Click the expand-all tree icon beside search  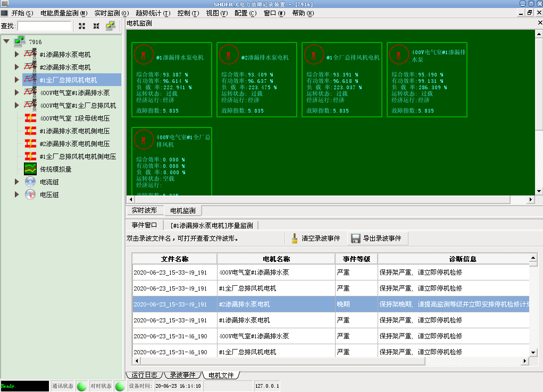click(82, 25)
